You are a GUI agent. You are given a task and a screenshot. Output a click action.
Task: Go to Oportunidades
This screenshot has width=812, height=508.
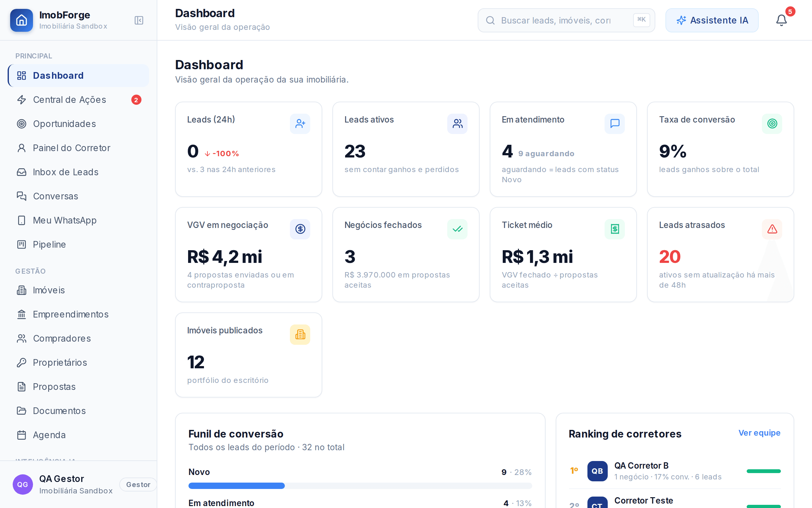78,124
